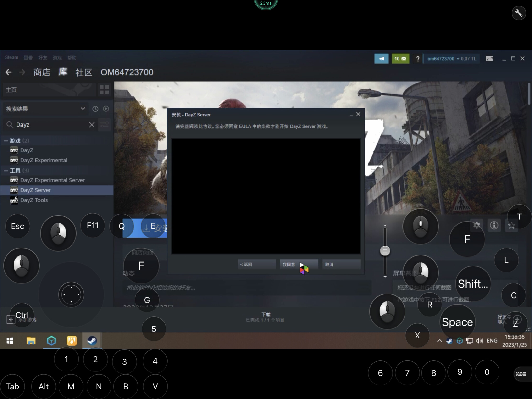Screen dimensions: 532x399
Task: Go forward with the right arrow
Action: (x=22, y=72)
